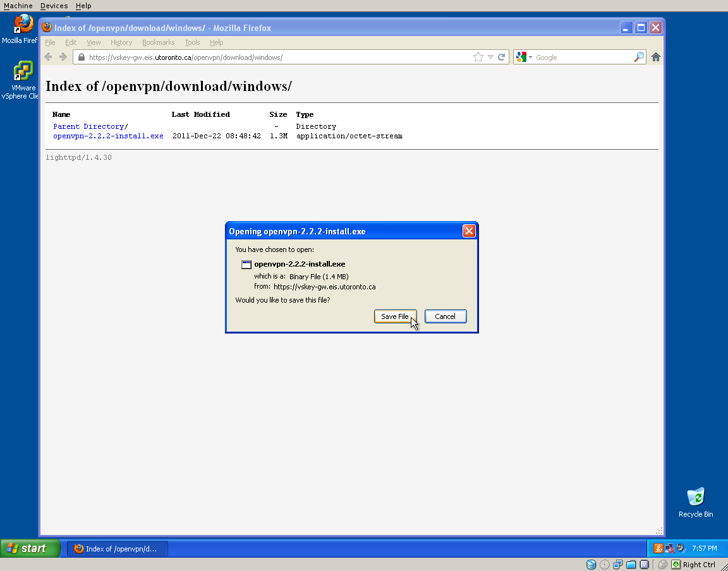Image resolution: width=728 pixels, height=571 pixels.
Task: Click the Save File button
Action: tap(395, 316)
